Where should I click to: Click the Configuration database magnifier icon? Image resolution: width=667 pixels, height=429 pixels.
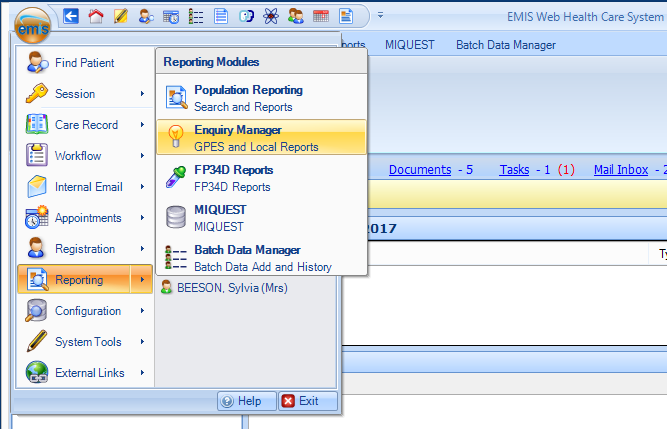(x=36, y=310)
